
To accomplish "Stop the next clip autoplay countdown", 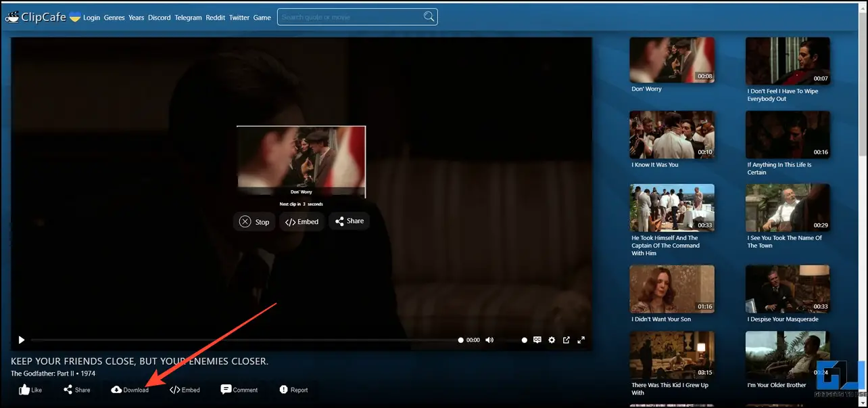I will tap(254, 222).
